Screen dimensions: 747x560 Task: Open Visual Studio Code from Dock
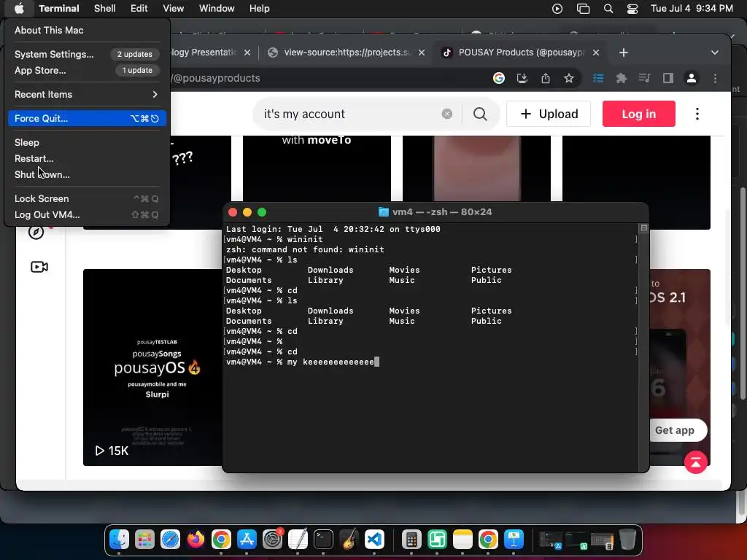(374, 540)
